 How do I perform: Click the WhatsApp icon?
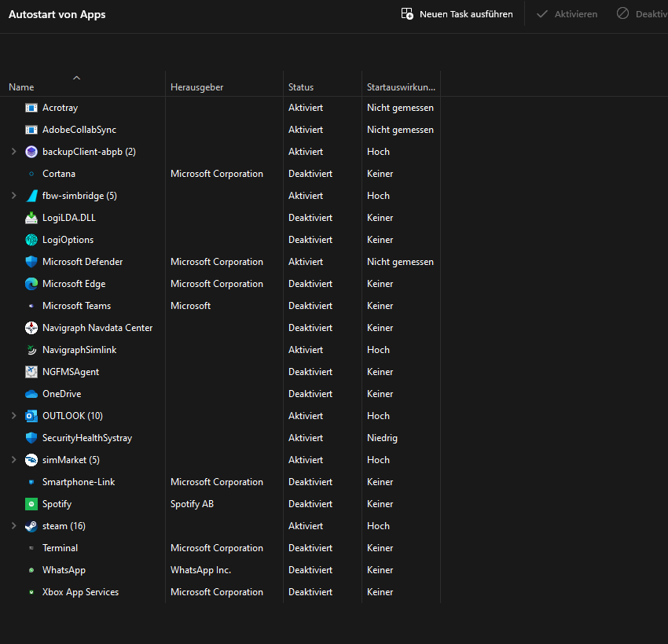pyautogui.click(x=31, y=569)
